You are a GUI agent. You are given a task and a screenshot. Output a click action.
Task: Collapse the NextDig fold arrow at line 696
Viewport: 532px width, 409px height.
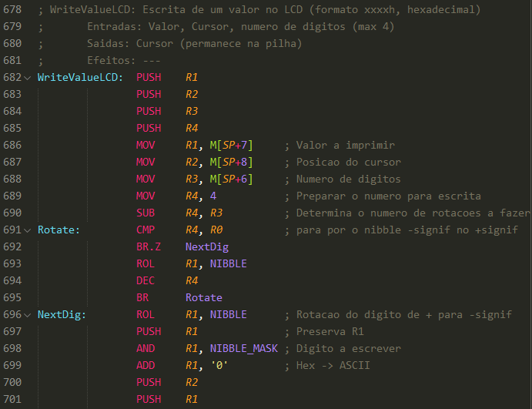28,315
